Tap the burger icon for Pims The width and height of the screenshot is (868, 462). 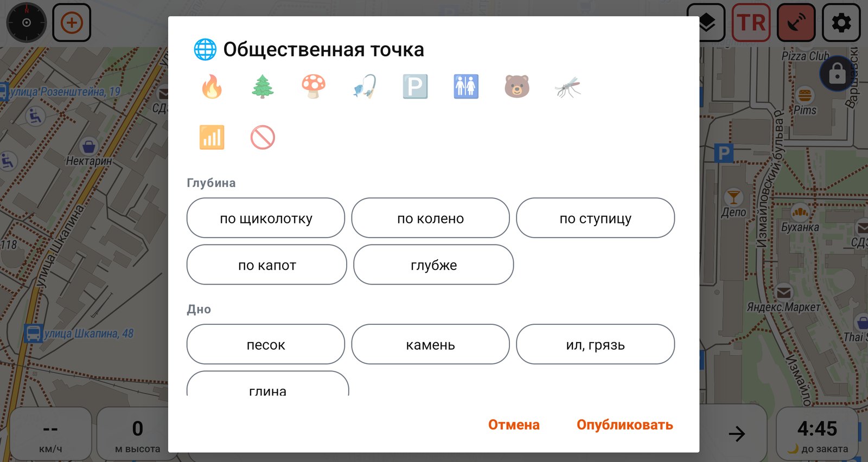coord(805,95)
